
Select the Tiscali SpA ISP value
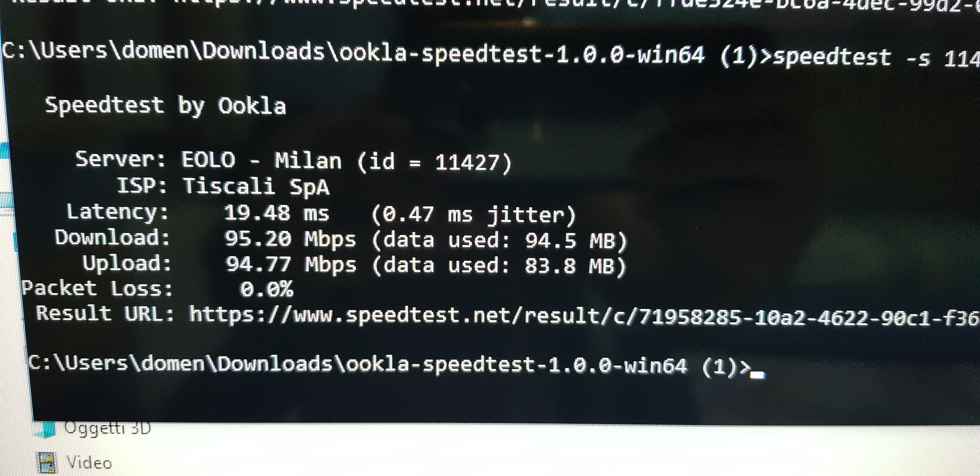(x=256, y=187)
